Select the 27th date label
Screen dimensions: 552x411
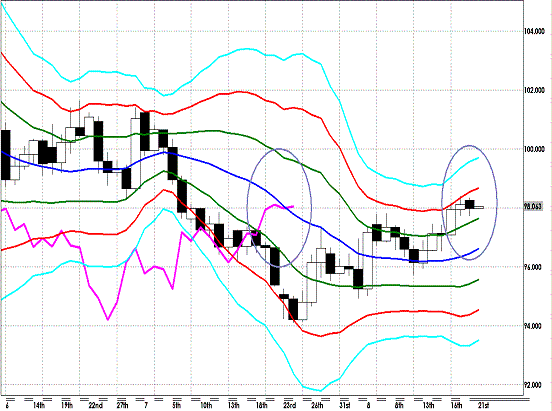tap(122, 405)
